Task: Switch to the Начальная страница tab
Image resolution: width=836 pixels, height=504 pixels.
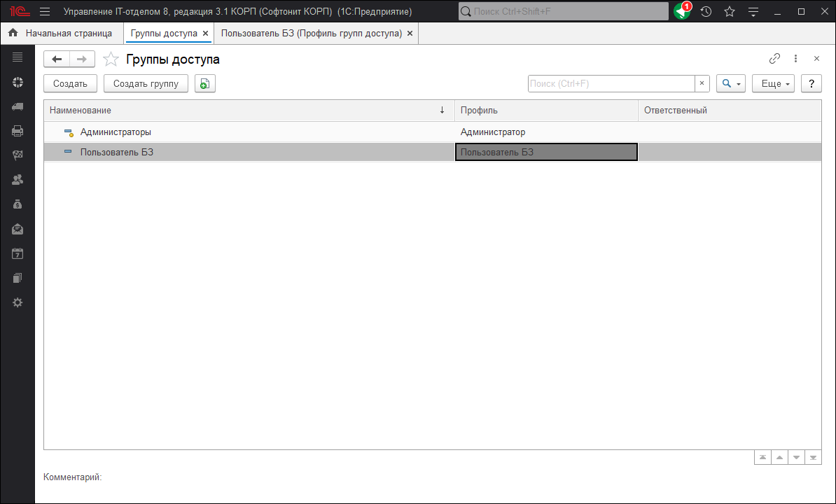Action: 60,34
